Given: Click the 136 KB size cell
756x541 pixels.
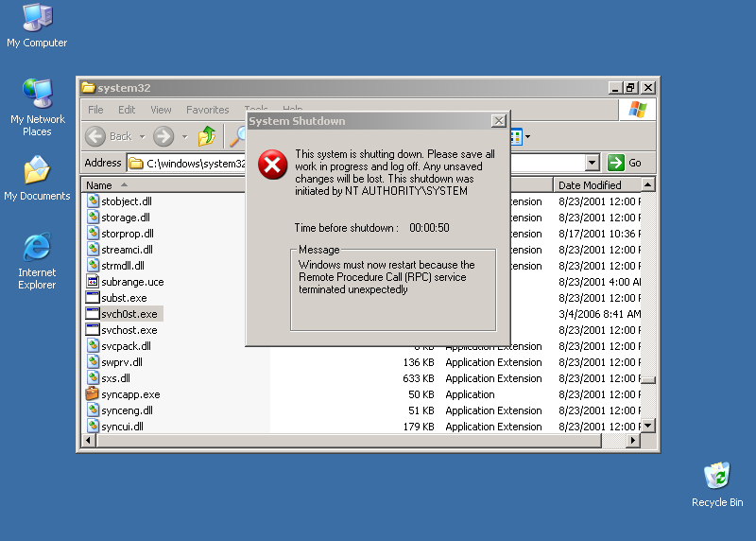Looking at the screenshot, I should coord(419,362).
